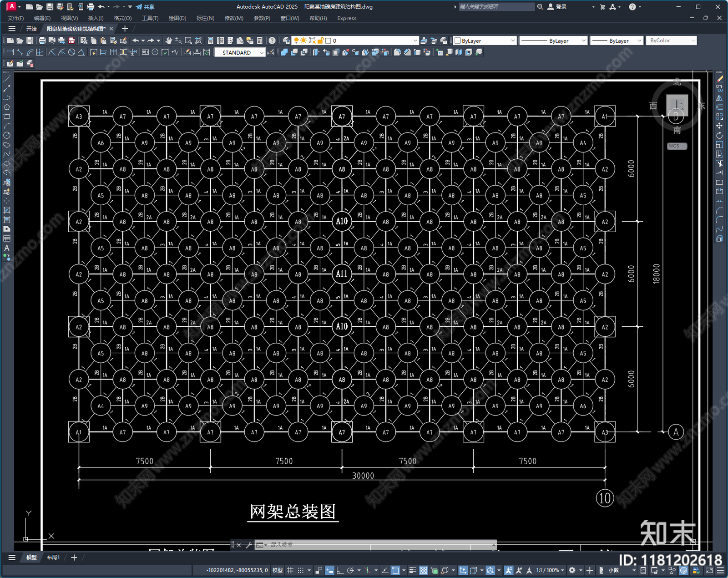
Task: Toggle transparency display in status bar
Action: coord(423,570)
